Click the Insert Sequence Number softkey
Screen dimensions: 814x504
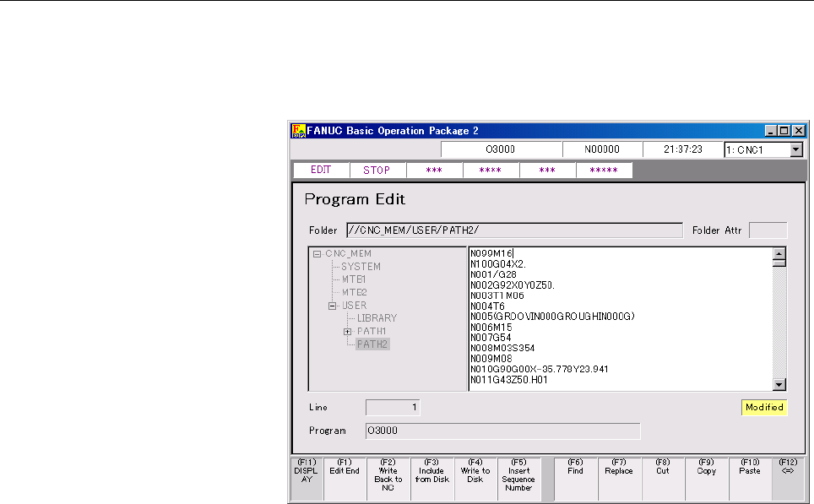519,479
